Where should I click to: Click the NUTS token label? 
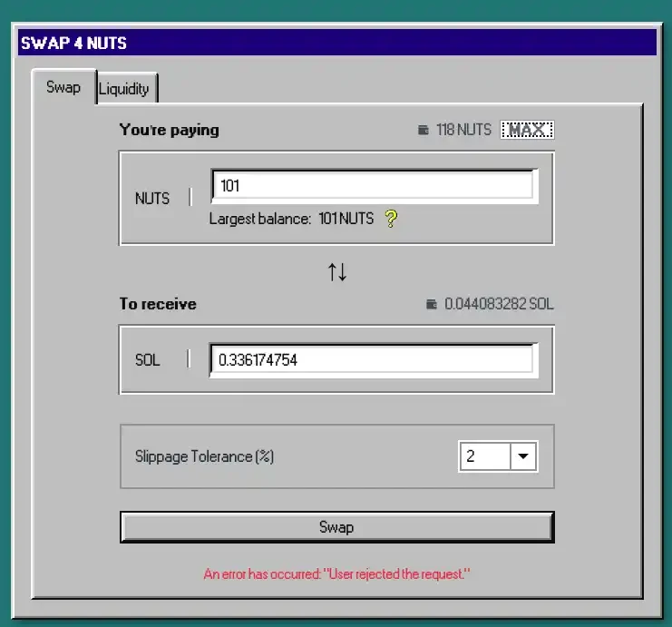[152, 199]
